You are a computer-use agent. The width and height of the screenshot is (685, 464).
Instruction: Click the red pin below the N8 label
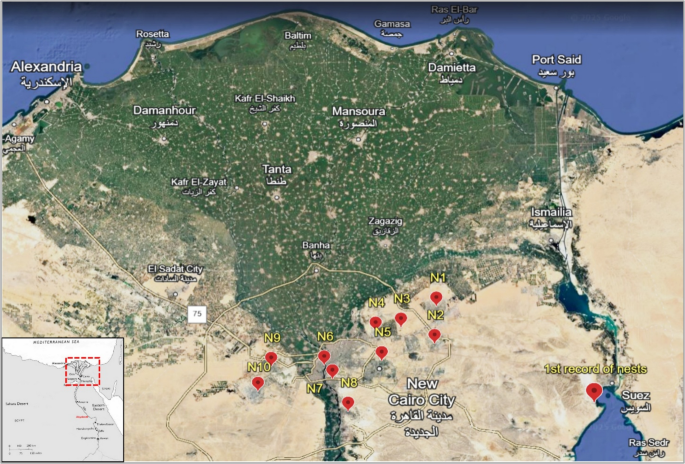[348, 403]
